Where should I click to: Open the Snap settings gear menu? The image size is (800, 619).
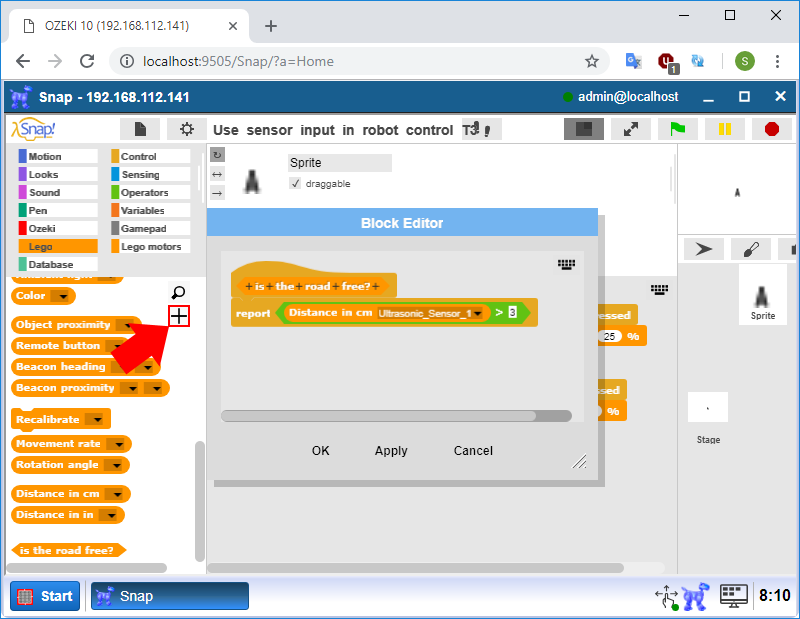(187, 130)
